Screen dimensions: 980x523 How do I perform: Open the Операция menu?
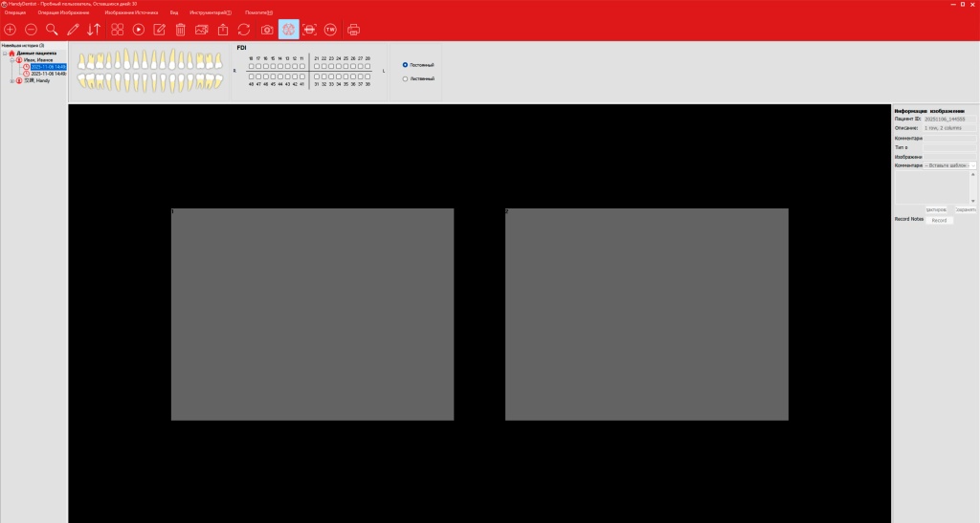click(x=15, y=12)
